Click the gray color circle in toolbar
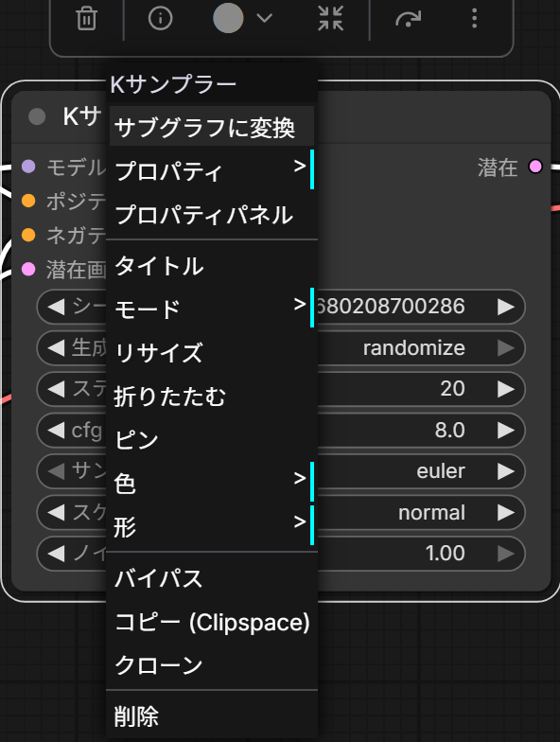Image resolution: width=560 pixels, height=742 pixels. [x=228, y=18]
